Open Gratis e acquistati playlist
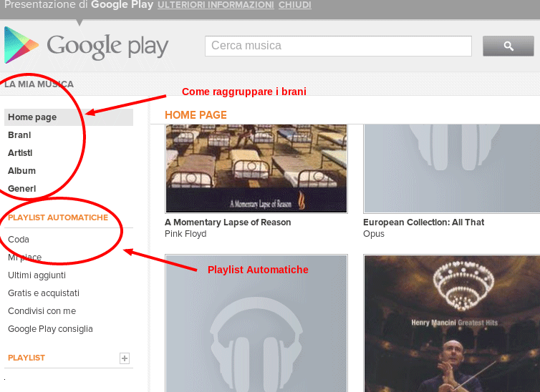The height and width of the screenshot is (392, 540). pos(44,293)
